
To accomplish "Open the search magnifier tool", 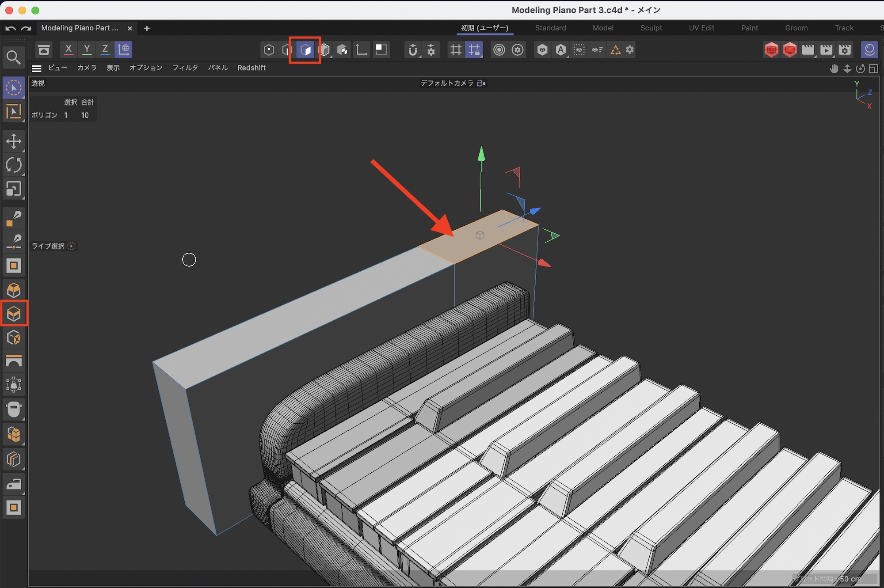I will click(13, 57).
